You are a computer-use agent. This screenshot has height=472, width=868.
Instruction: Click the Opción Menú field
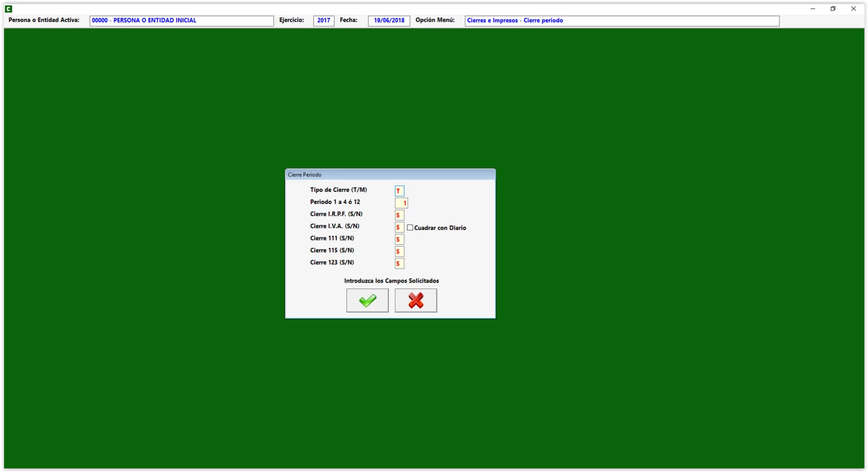point(622,21)
